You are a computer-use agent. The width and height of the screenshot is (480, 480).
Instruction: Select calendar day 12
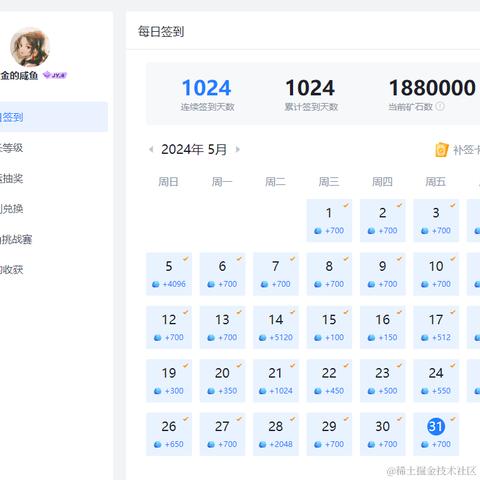pyautogui.click(x=169, y=327)
